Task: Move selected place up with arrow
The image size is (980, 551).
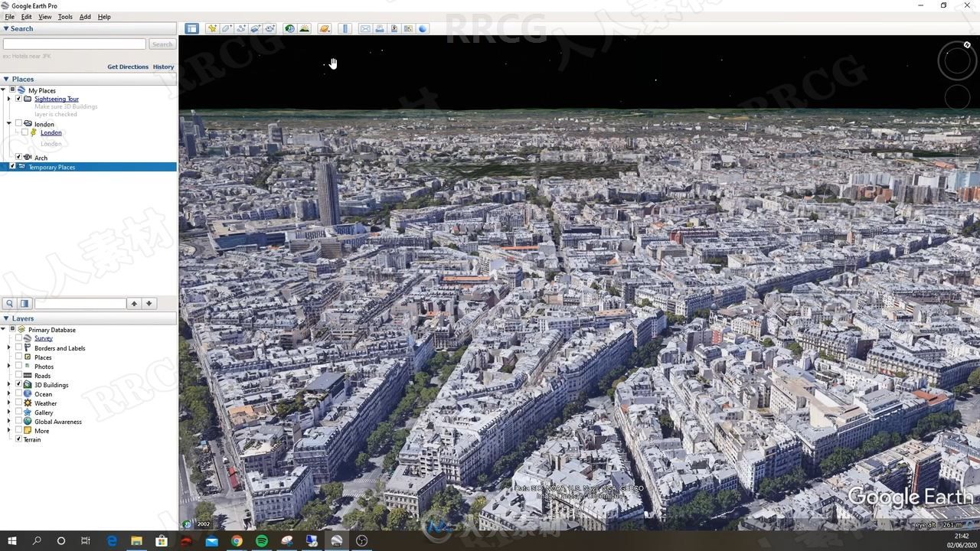Action: (x=134, y=304)
